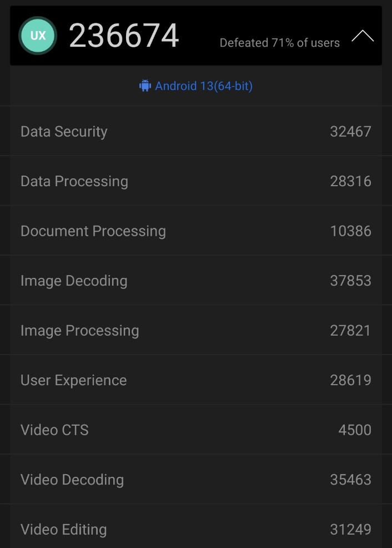
Task: Click the Data Security score 32467
Action: [x=350, y=132]
